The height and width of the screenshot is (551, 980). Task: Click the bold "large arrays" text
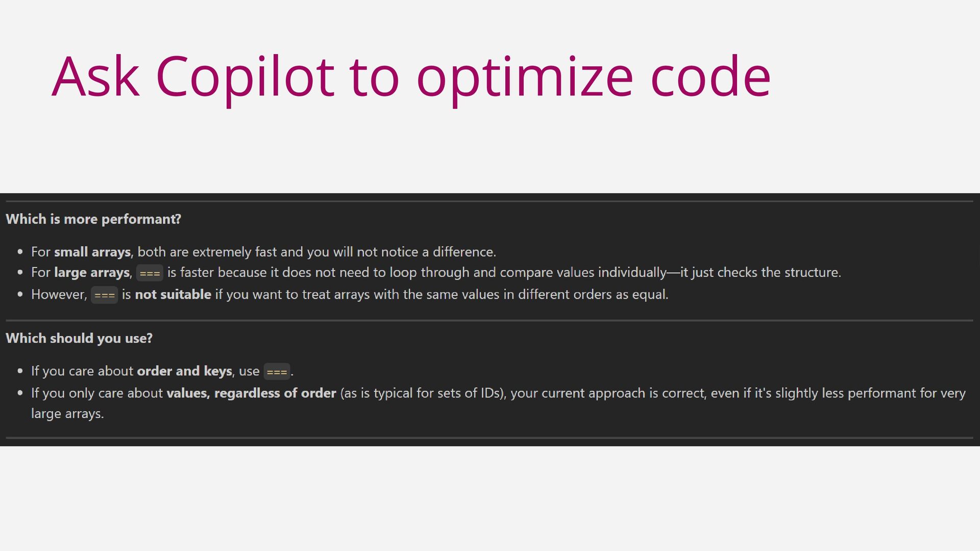(x=92, y=272)
